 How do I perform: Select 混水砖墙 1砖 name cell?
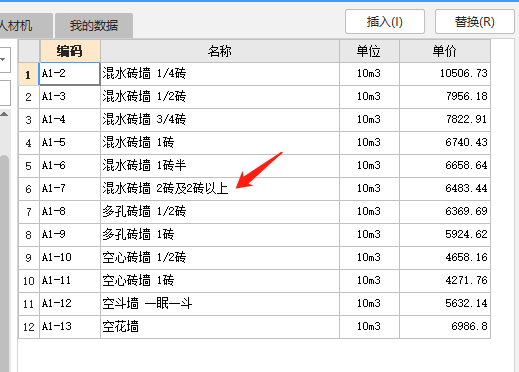220,143
